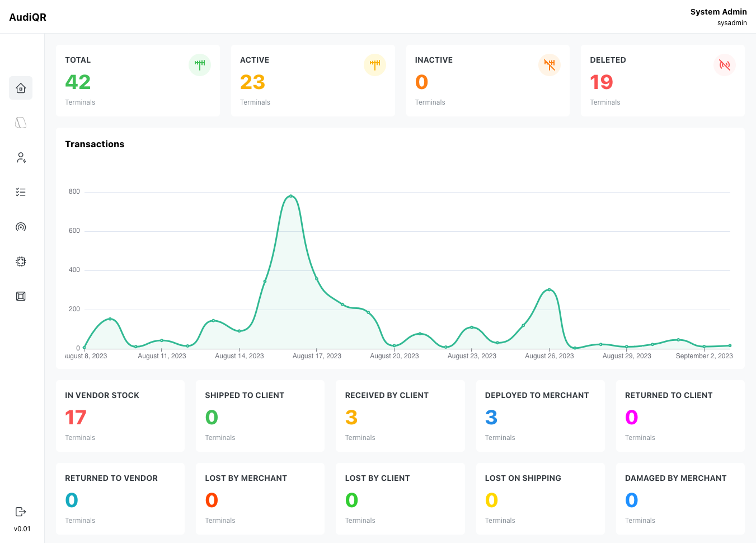Click the Transactions chart heading

tap(95, 144)
